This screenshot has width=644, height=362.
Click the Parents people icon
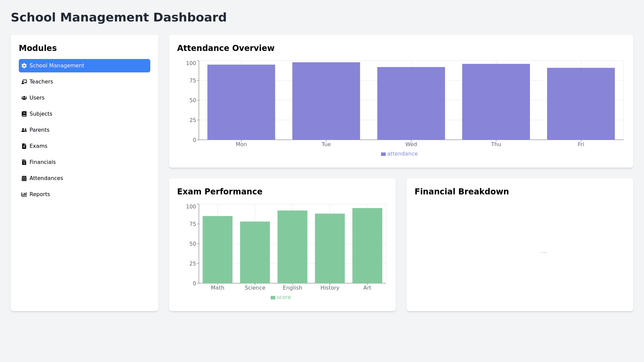[24, 130]
